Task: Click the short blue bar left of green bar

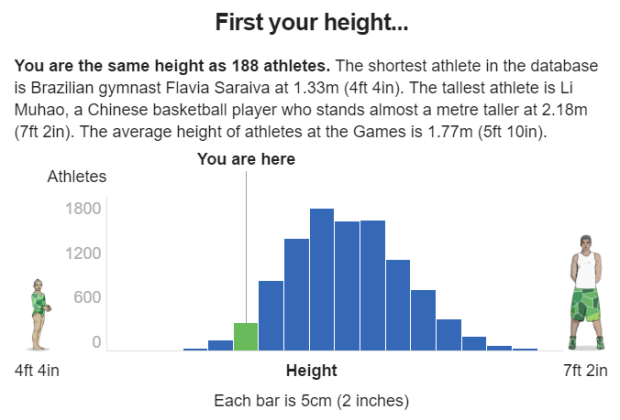Action: [x=220, y=345]
